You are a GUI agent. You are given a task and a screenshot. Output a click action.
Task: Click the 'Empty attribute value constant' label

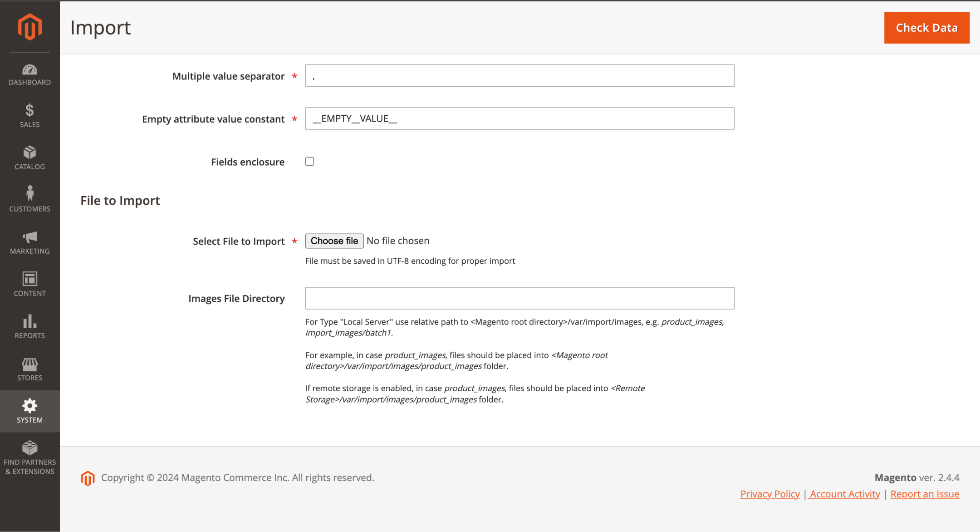tap(213, 119)
